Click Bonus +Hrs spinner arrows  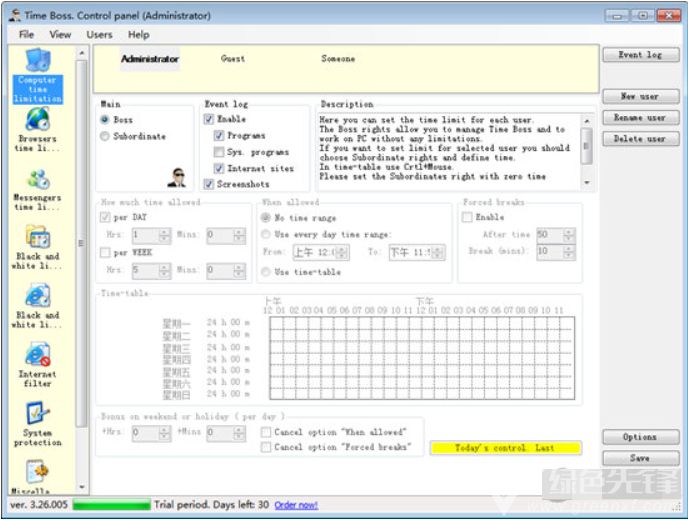point(165,434)
